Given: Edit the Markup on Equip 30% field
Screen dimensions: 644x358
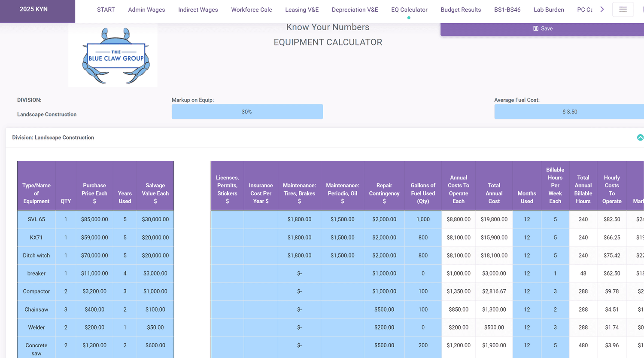Looking at the screenshot, I should (x=247, y=112).
